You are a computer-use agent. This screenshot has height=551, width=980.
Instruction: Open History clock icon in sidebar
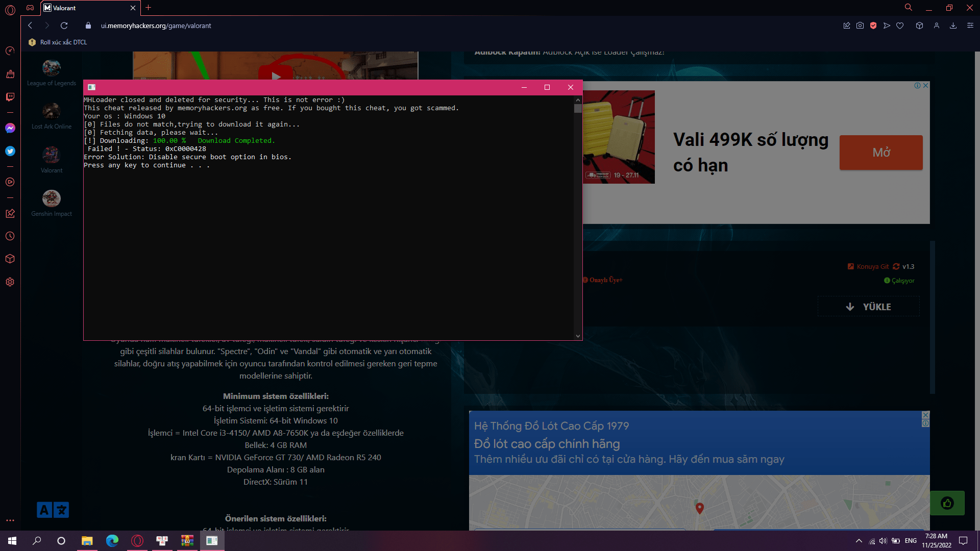(x=10, y=236)
